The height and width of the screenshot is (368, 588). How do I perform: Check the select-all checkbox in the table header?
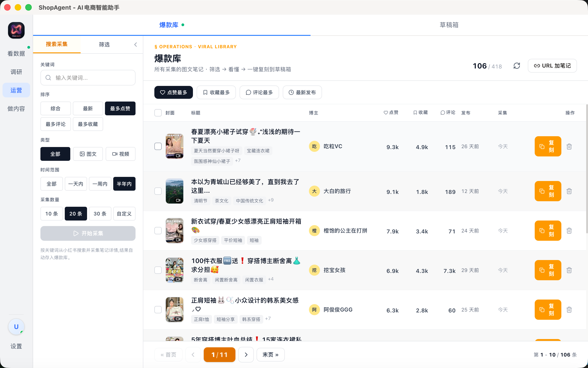click(x=158, y=113)
